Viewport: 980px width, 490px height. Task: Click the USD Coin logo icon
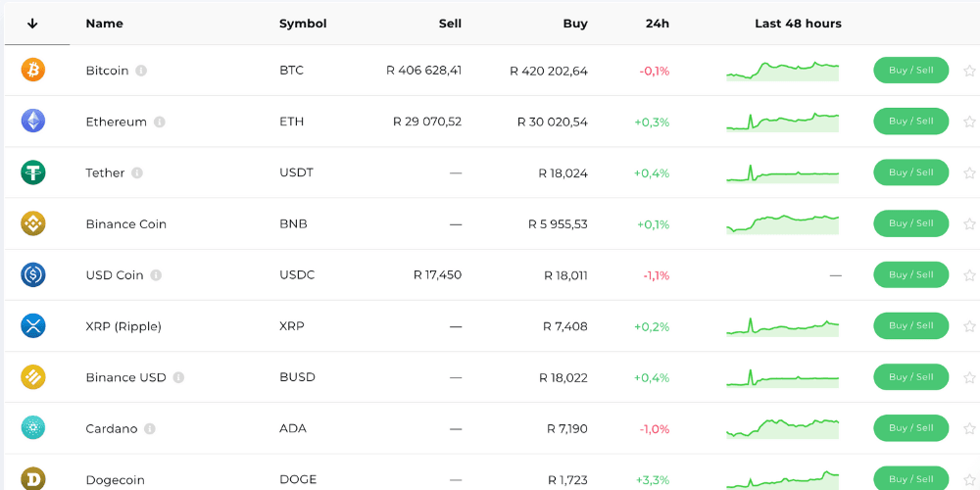tap(33, 275)
